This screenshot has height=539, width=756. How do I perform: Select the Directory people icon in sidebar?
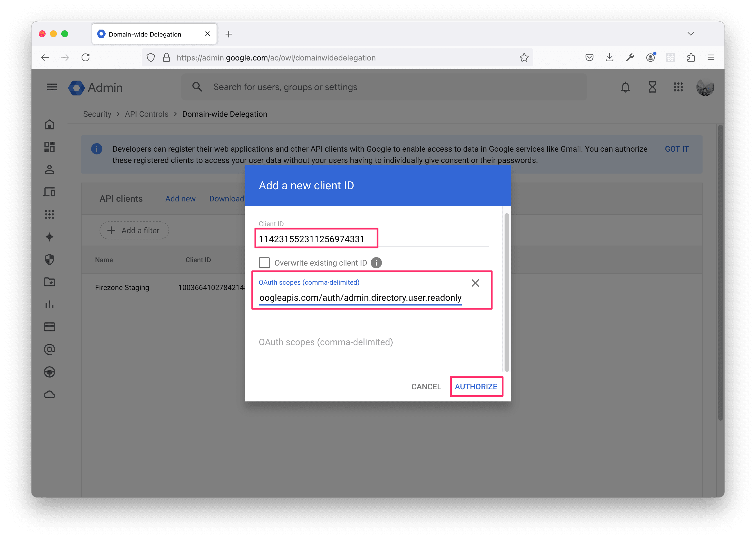(49, 170)
